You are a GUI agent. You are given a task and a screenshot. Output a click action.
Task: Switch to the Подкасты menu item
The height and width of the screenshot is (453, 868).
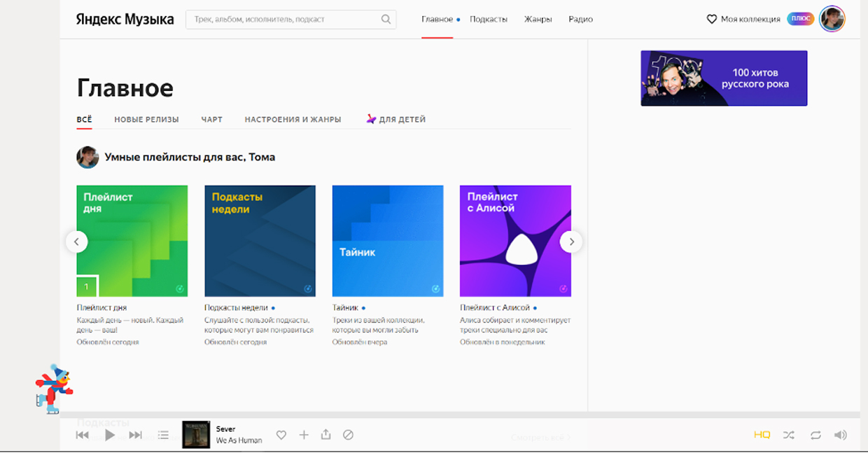pos(488,20)
